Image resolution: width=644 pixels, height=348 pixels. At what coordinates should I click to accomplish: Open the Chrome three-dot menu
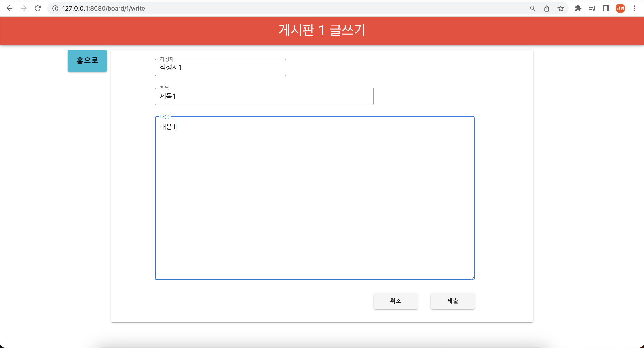(634, 9)
